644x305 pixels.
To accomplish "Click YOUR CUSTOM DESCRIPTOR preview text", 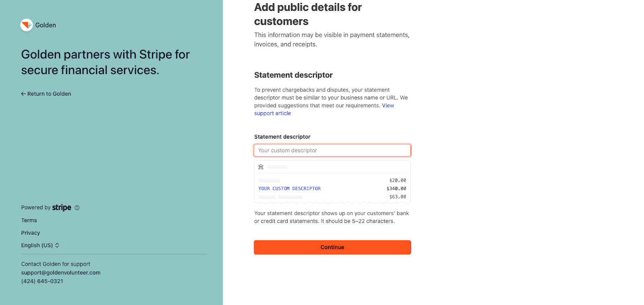I will (289, 188).
